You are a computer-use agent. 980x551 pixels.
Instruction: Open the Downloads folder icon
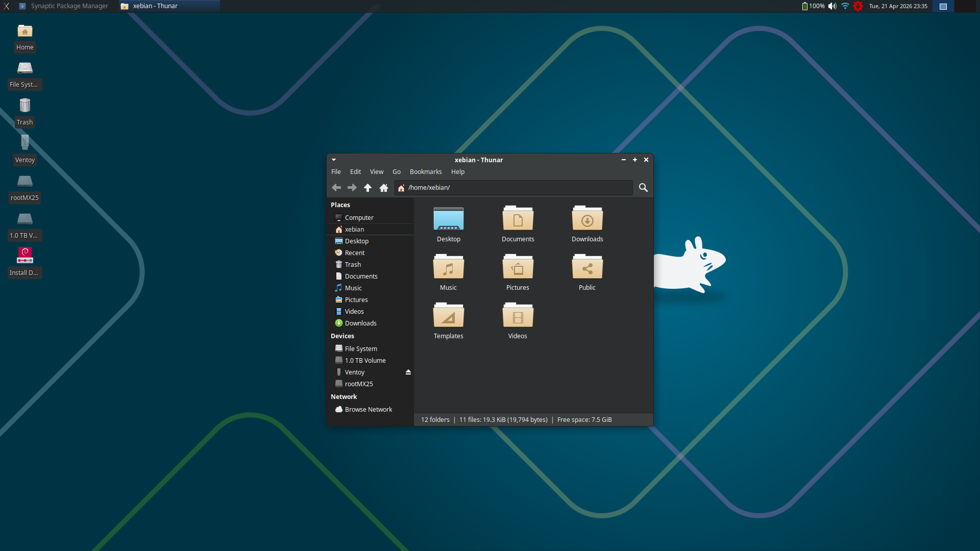point(587,219)
